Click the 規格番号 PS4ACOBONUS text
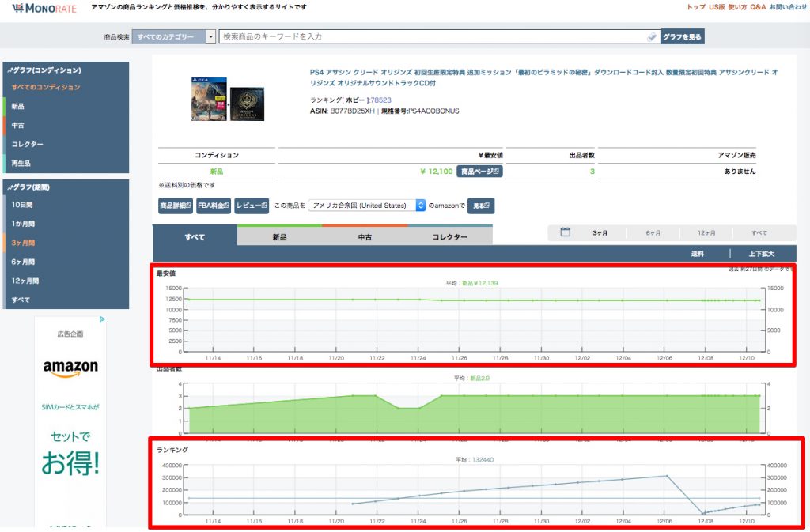Viewport: 810px width, 532px height. coord(420,111)
